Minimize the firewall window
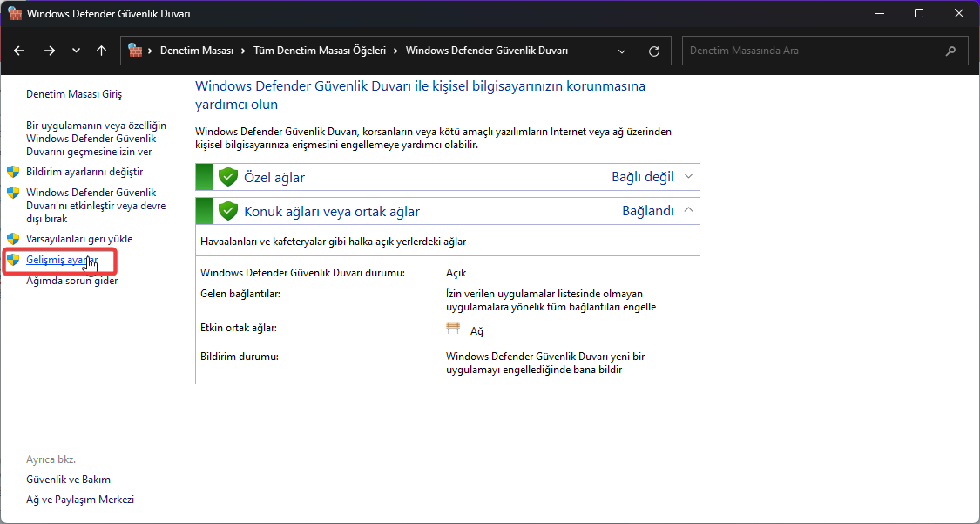980x524 pixels. tap(879, 13)
